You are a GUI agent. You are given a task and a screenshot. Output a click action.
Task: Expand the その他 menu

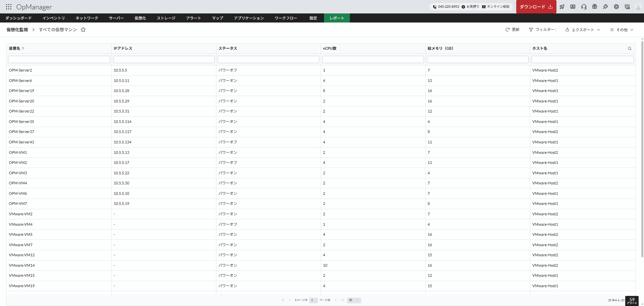pyautogui.click(x=622, y=30)
